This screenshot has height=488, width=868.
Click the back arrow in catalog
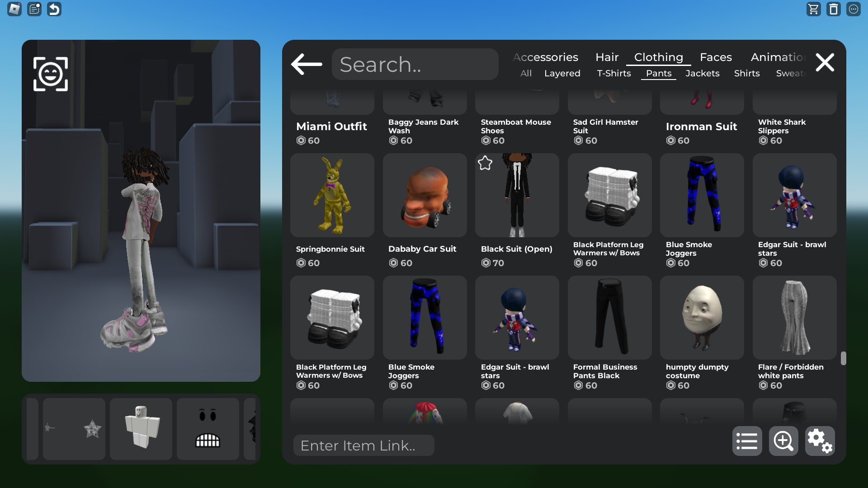(307, 64)
